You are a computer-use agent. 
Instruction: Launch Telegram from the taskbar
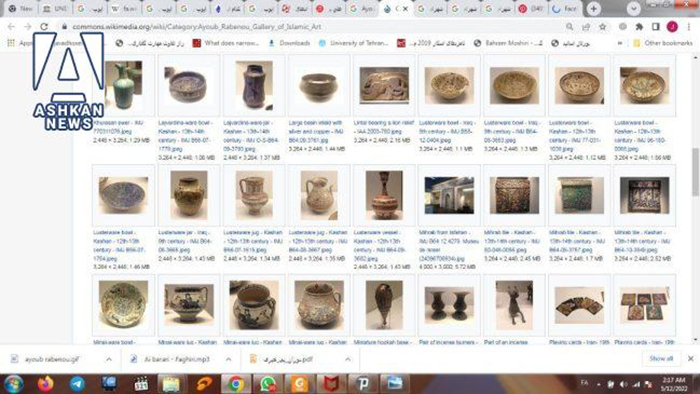point(77,384)
